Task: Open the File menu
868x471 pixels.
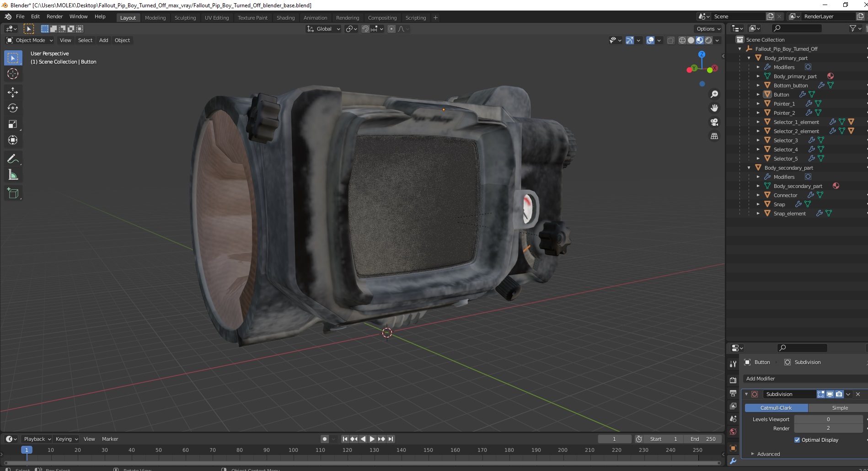Action: point(20,16)
